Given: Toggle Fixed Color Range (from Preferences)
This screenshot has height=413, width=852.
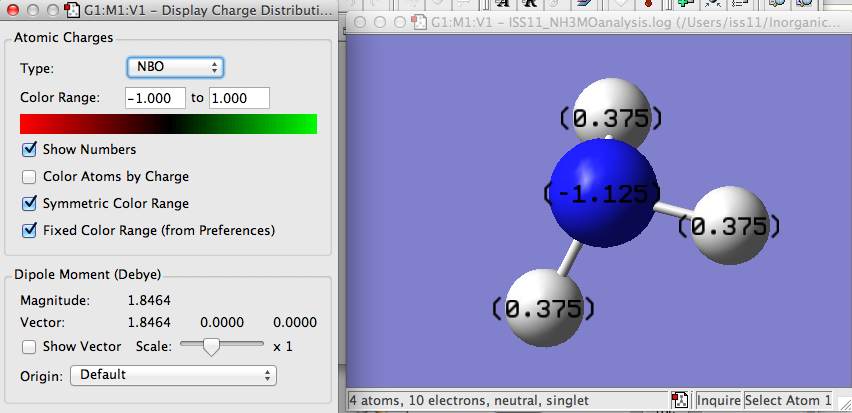Looking at the screenshot, I should pyautogui.click(x=29, y=230).
